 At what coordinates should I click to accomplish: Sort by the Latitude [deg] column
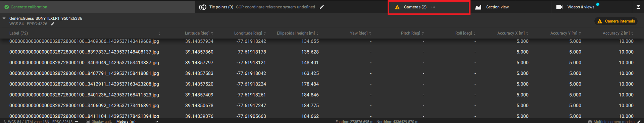[199, 33]
